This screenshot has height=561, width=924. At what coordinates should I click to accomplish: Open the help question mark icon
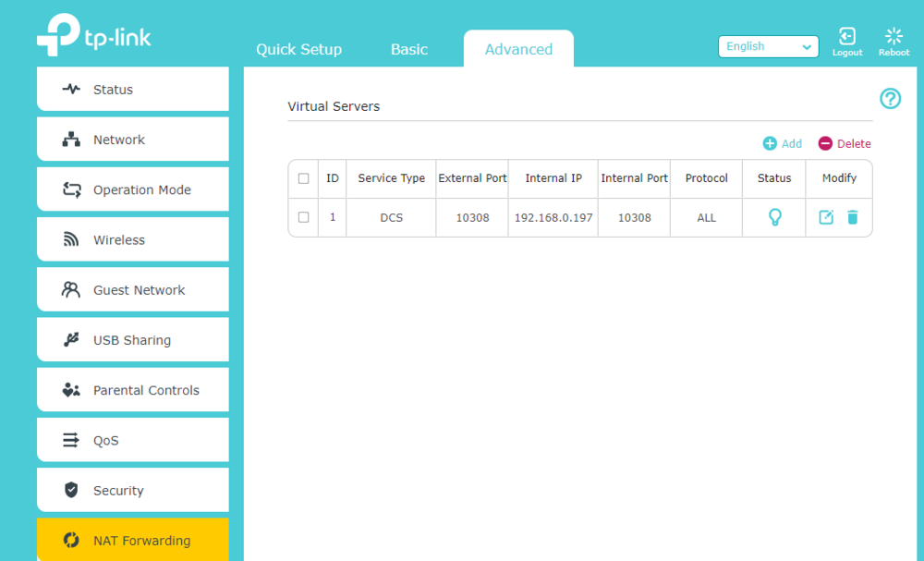pyautogui.click(x=890, y=98)
